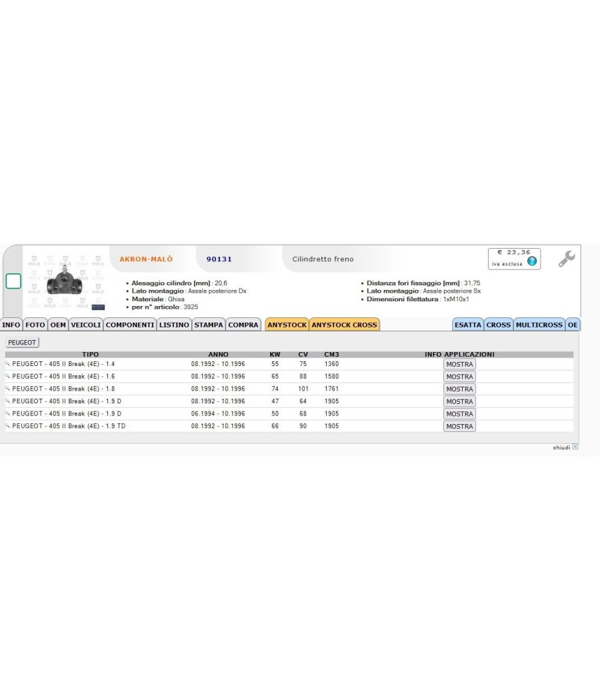Select the OEM tab
This screenshot has height=700, width=600.
point(58,325)
